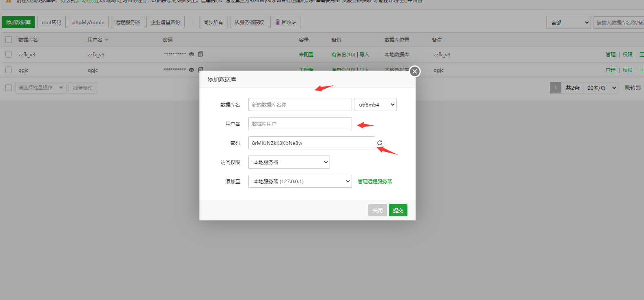
Task: Submit the new database form
Action: [398, 210]
